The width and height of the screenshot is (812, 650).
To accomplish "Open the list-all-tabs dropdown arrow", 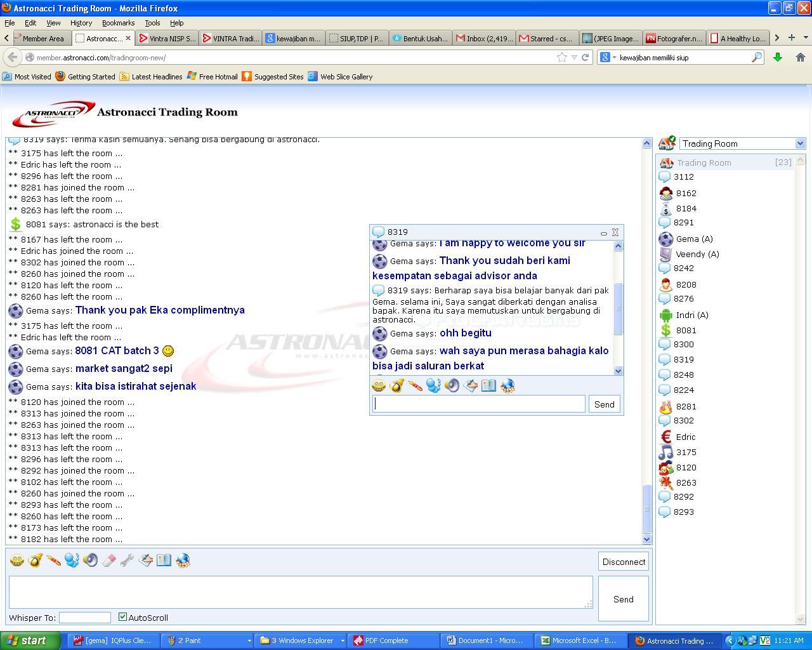I will tap(806, 38).
